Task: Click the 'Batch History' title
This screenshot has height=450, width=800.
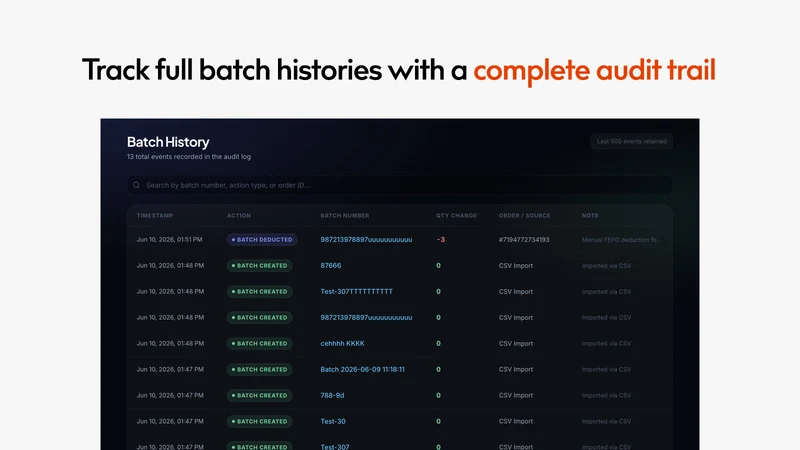Action: [x=168, y=142]
